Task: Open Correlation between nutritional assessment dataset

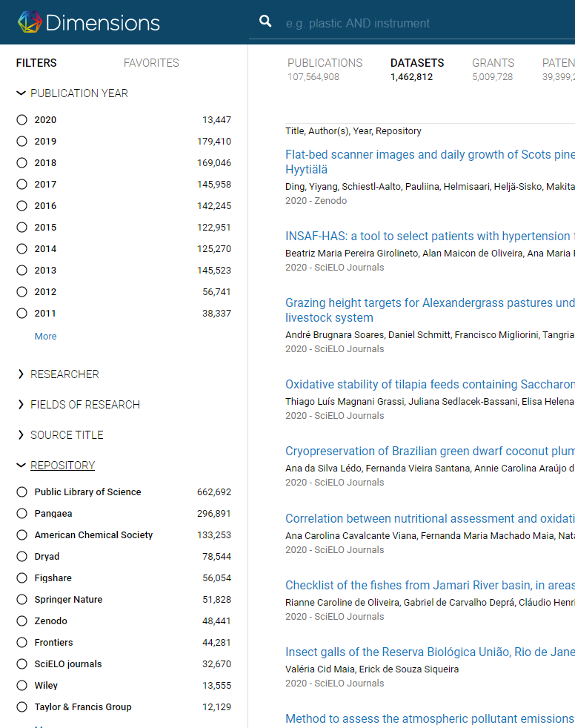Action: [x=430, y=519]
